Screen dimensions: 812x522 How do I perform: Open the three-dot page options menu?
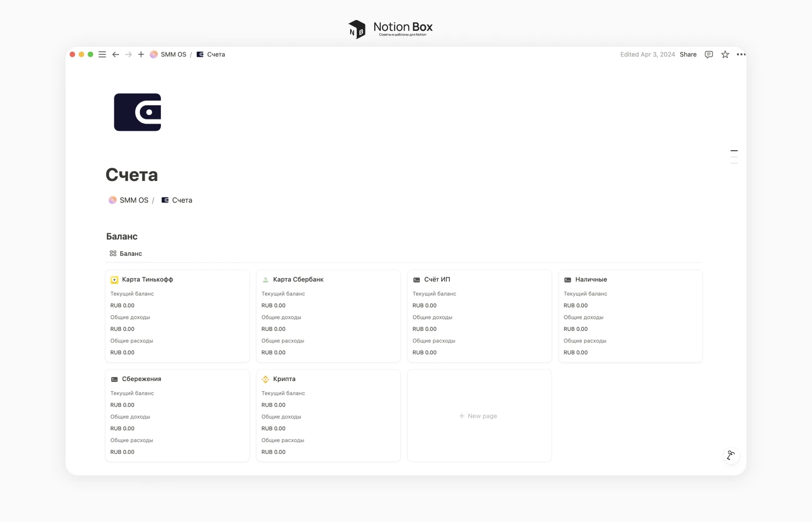point(741,54)
